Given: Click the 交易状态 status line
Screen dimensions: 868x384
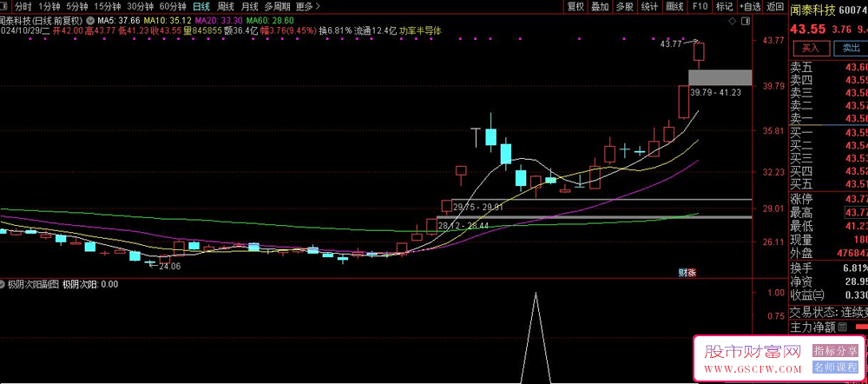Looking at the screenshot, I should pos(828,313).
